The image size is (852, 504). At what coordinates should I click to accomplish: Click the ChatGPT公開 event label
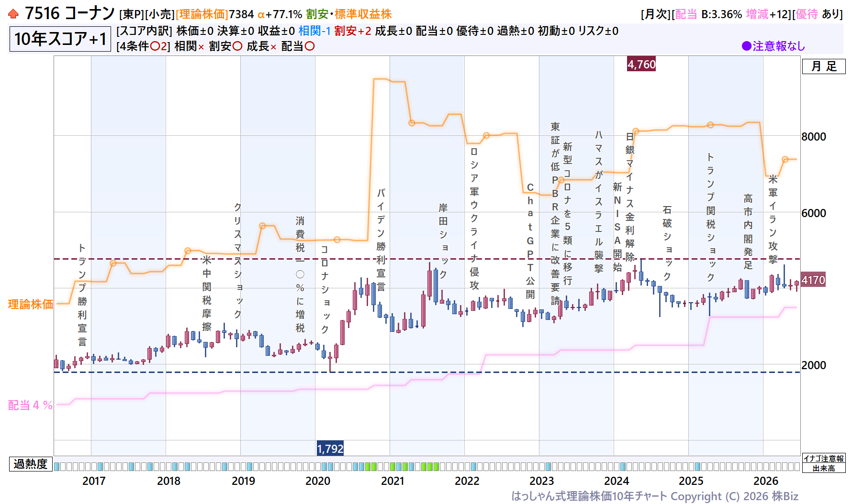[x=530, y=241]
